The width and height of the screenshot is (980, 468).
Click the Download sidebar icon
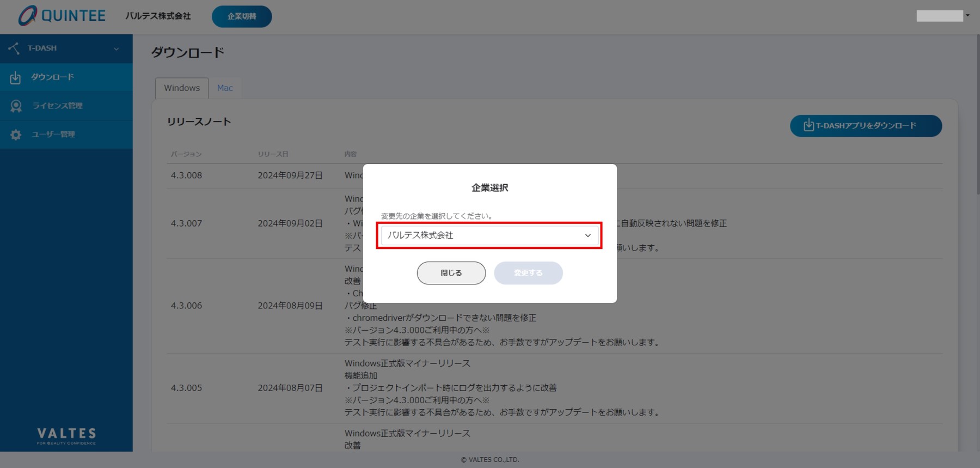tap(15, 77)
